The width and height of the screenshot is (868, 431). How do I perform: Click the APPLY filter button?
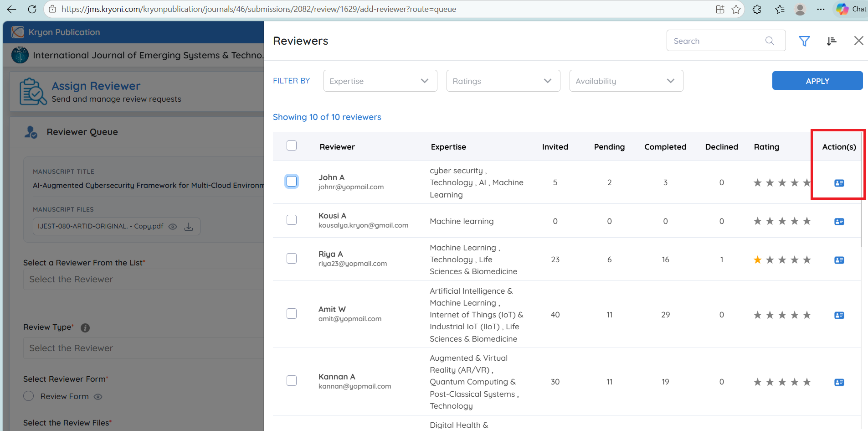pos(817,81)
